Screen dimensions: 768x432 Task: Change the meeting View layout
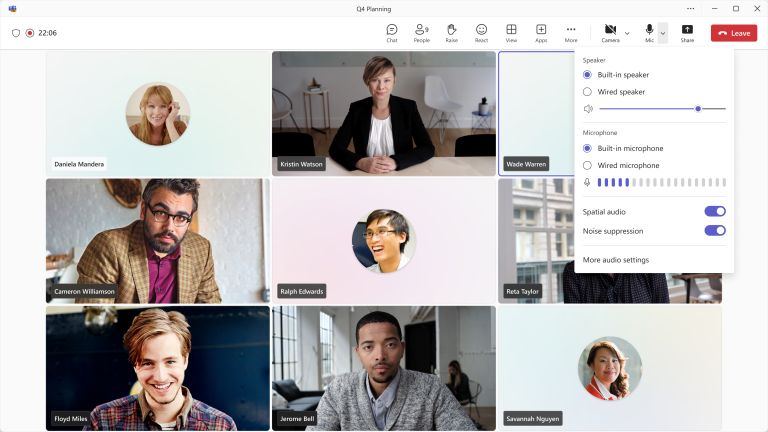(511, 33)
